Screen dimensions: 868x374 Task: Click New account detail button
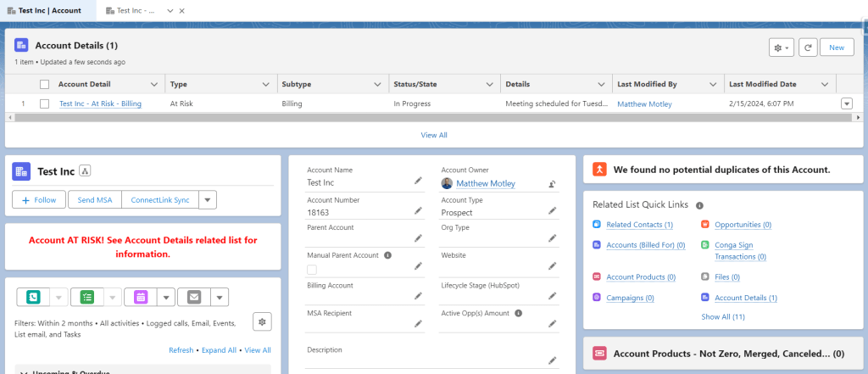coord(837,47)
